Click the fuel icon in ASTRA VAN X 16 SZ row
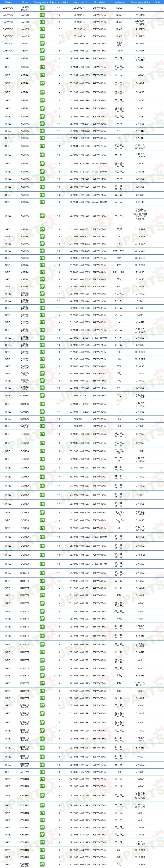The height and width of the screenshot is (868, 164). point(42,388)
